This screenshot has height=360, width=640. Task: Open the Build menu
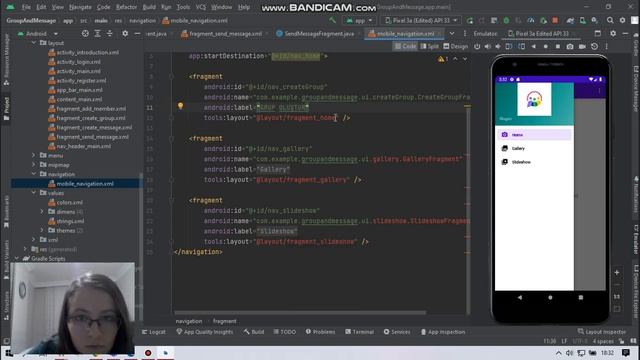pyautogui.click(x=149, y=7)
